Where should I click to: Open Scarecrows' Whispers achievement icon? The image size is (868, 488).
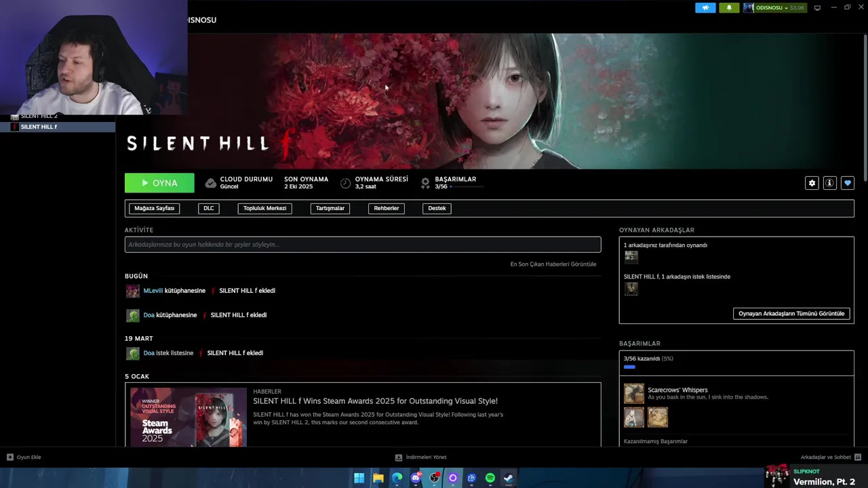click(634, 394)
